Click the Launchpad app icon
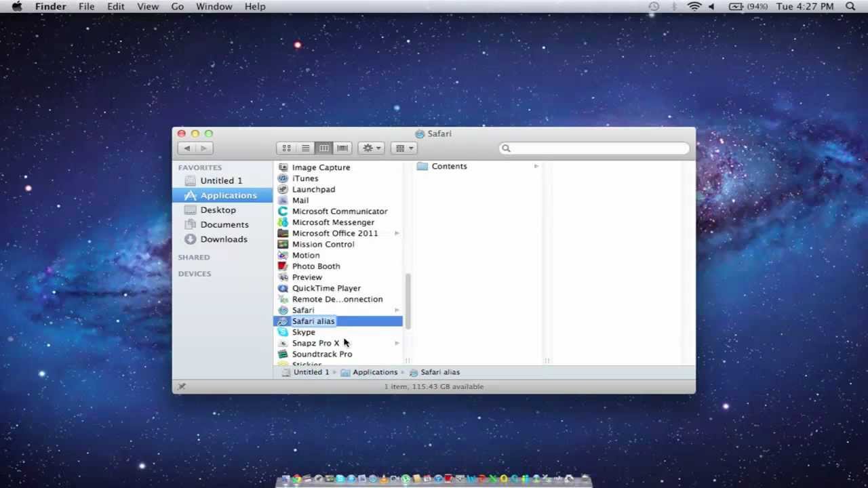The height and width of the screenshot is (488, 868). point(283,189)
